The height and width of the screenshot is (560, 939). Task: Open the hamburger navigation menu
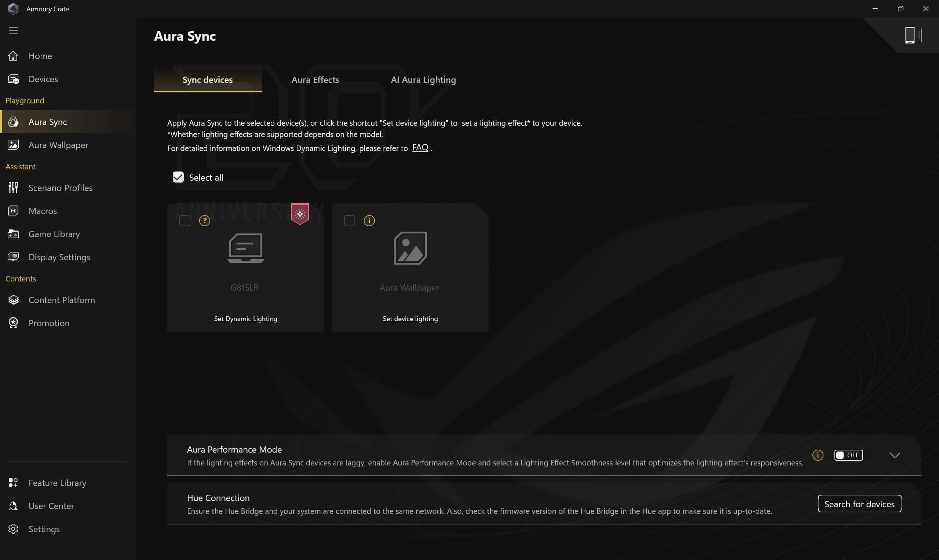coord(13,30)
